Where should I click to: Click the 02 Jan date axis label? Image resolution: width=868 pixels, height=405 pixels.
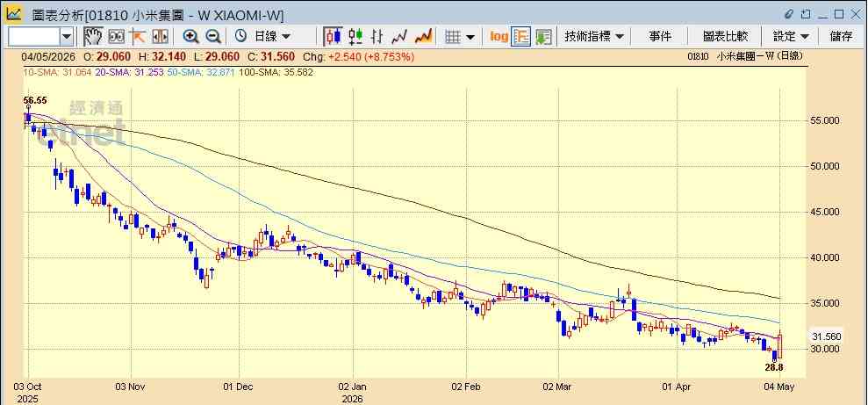[x=352, y=387]
